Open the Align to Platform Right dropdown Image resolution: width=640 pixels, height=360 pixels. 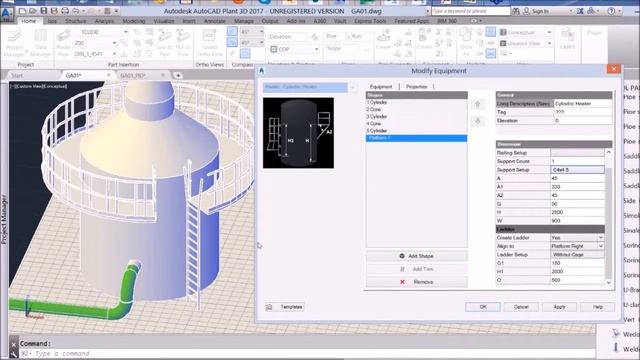point(600,246)
